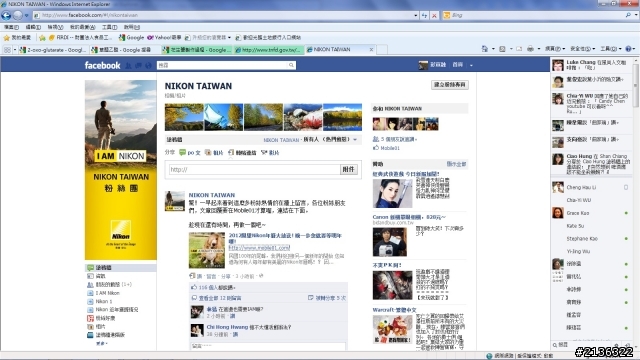The width and height of the screenshot is (640, 360).
Task: Open the Quick Tabs grid icon
Action: pyautogui.click(x=7, y=50)
